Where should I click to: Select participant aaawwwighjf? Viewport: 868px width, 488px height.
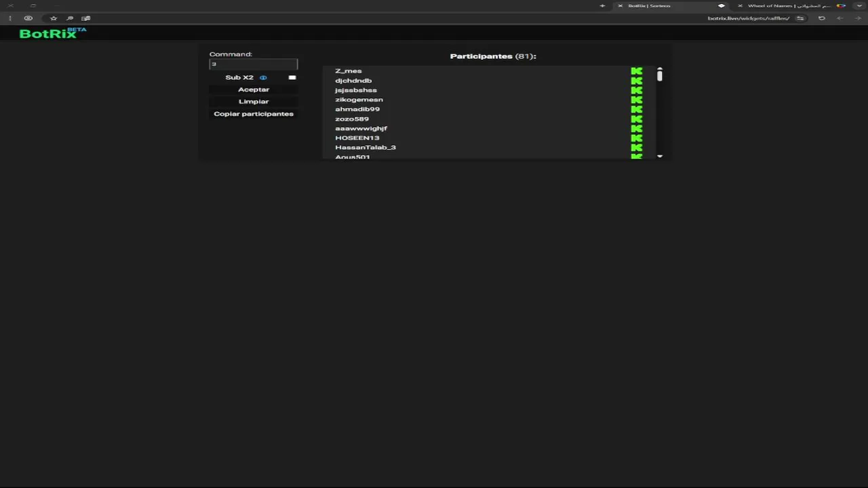point(361,128)
